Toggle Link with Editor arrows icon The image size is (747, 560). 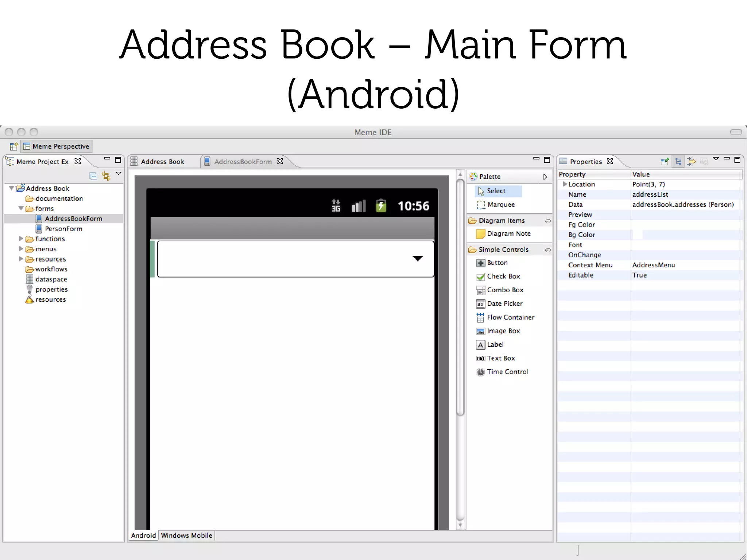tap(106, 176)
